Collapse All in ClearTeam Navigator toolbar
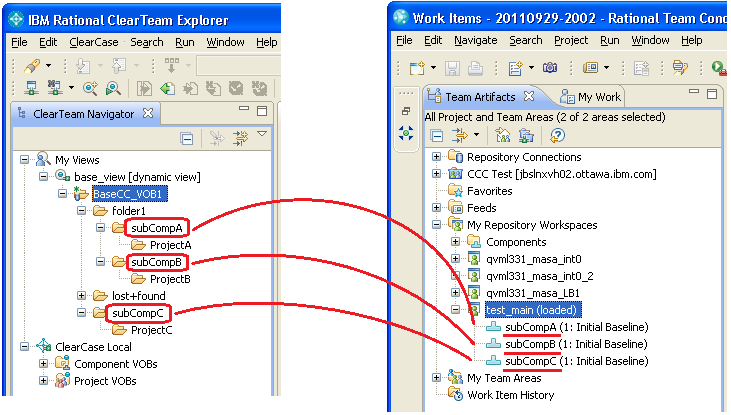This screenshot has height=415, width=731. click(186, 138)
